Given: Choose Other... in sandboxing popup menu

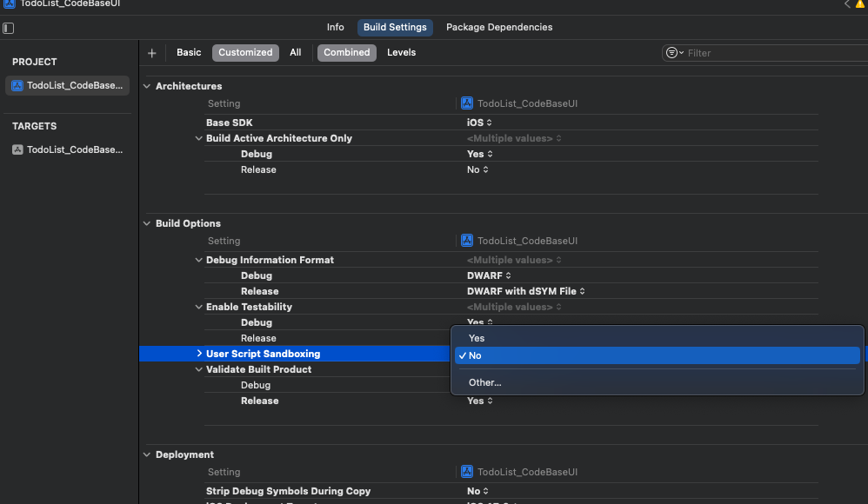Looking at the screenshot, I should click(x=658, y=382).
